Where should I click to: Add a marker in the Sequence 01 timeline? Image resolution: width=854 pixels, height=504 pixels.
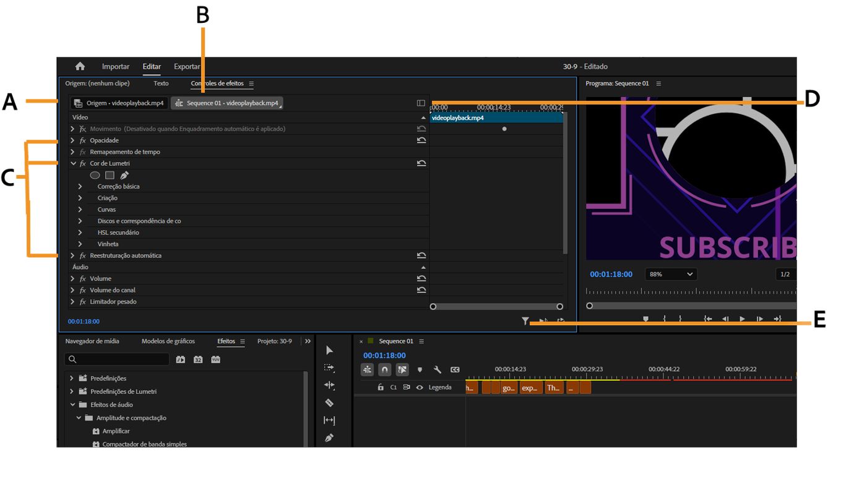[420, 370]
